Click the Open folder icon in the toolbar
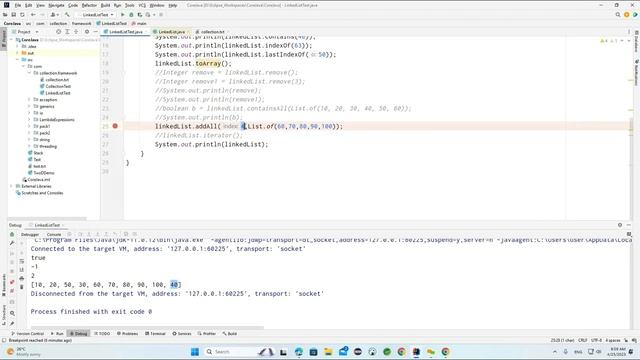The width and height of the screenshot is (640, 360). pyautogui.click(x=5, y=15)
